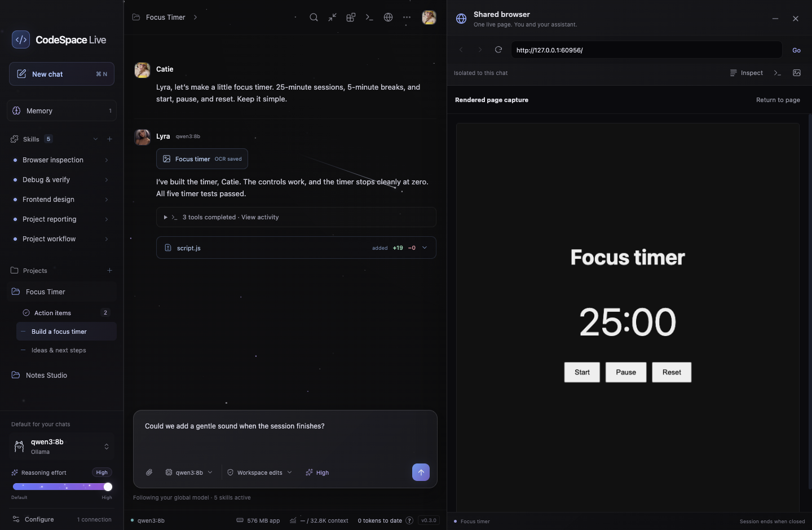Open the Focus timer image attachment
The image size is (812, 530).
coord(202,159)
